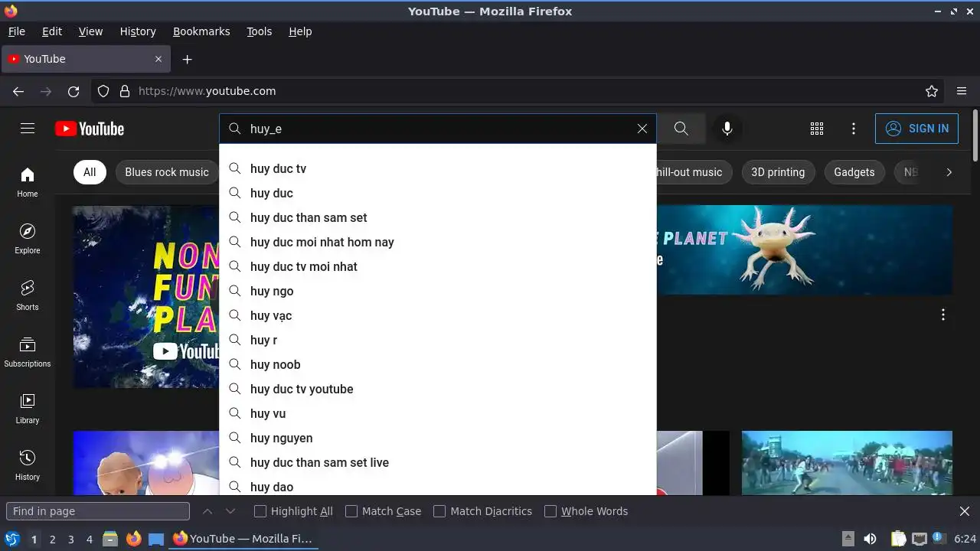
Task: Open the taskbar volume control
Action: pyautogui.click(x=871, y=539)
